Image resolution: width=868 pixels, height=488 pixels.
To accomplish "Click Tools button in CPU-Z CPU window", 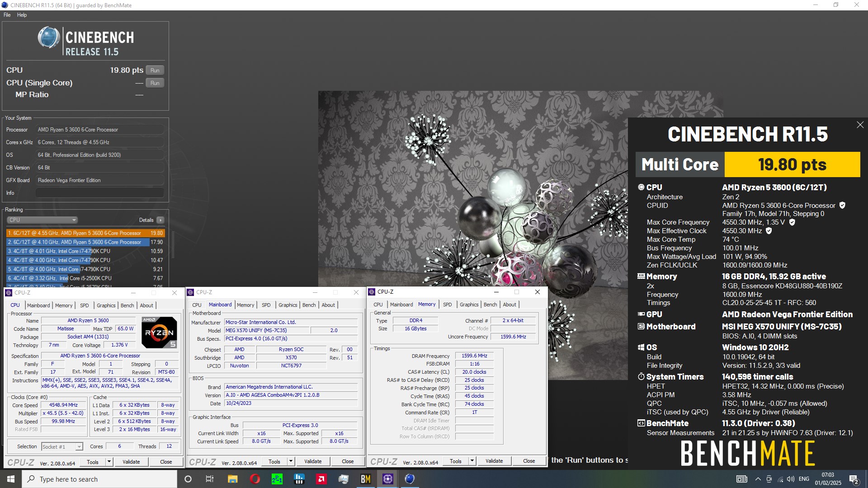I will coord(93,462).
